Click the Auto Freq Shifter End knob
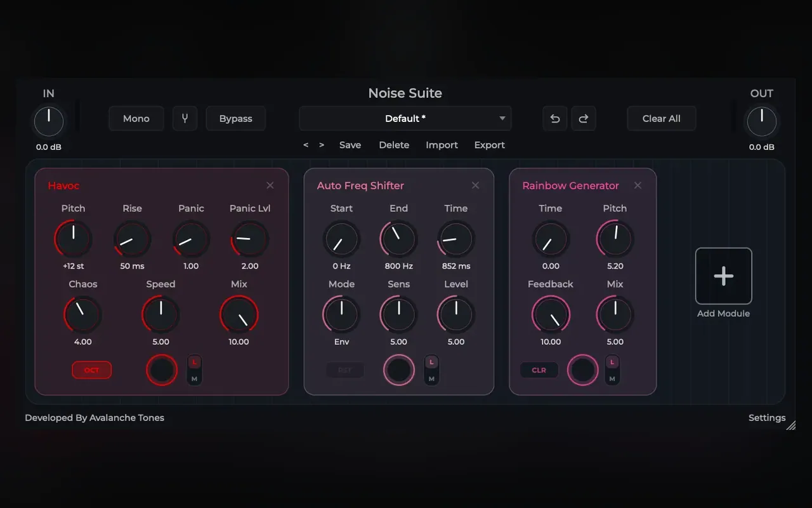The width and height of the screenshot is (812, 508). [x=398, y=239]
